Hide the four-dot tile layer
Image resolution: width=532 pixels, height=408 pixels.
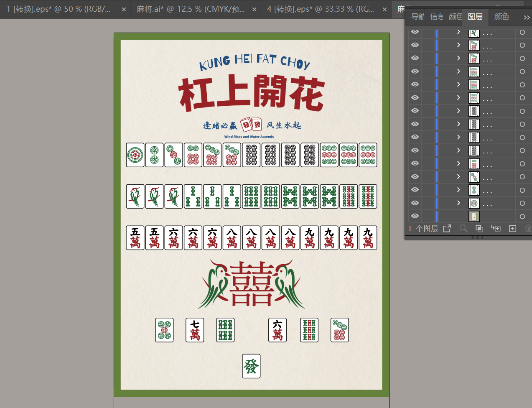[415, 163]
